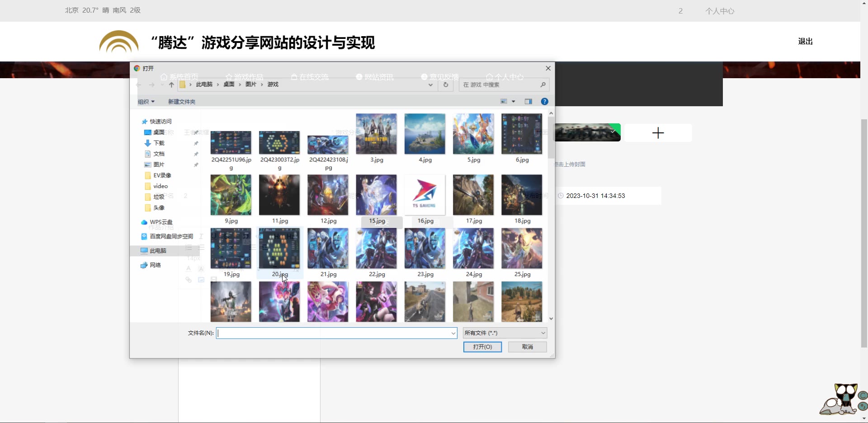The height and width of the screenshot is (423, 868).
Task: Open 垃圾 folder in sidebar
Action: 154,197
